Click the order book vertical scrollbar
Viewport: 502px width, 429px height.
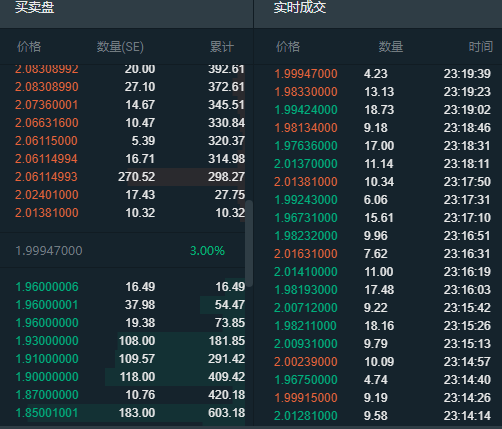pos(249,243)
